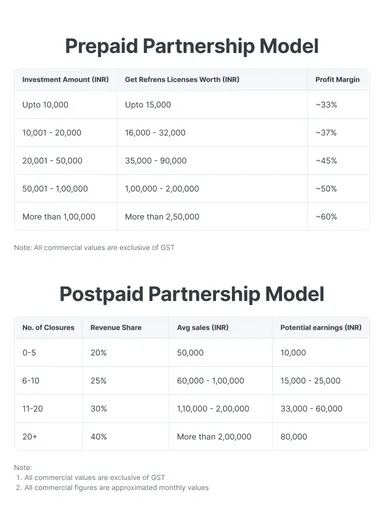
Task: Click the approximated monthly values note
Action: [113, 488]
